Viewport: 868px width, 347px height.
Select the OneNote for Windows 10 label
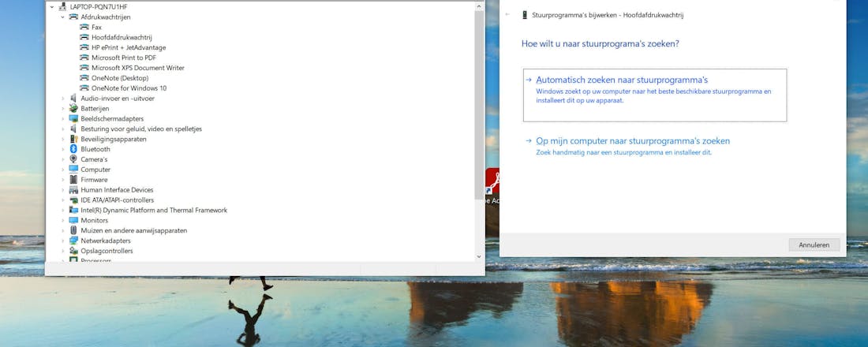(129, 88)
